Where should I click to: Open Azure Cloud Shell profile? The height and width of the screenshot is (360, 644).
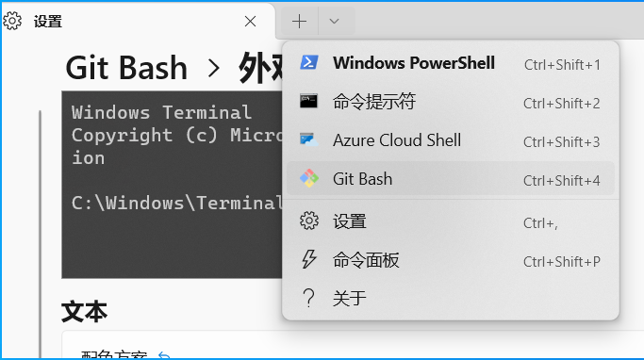point(451,140)
